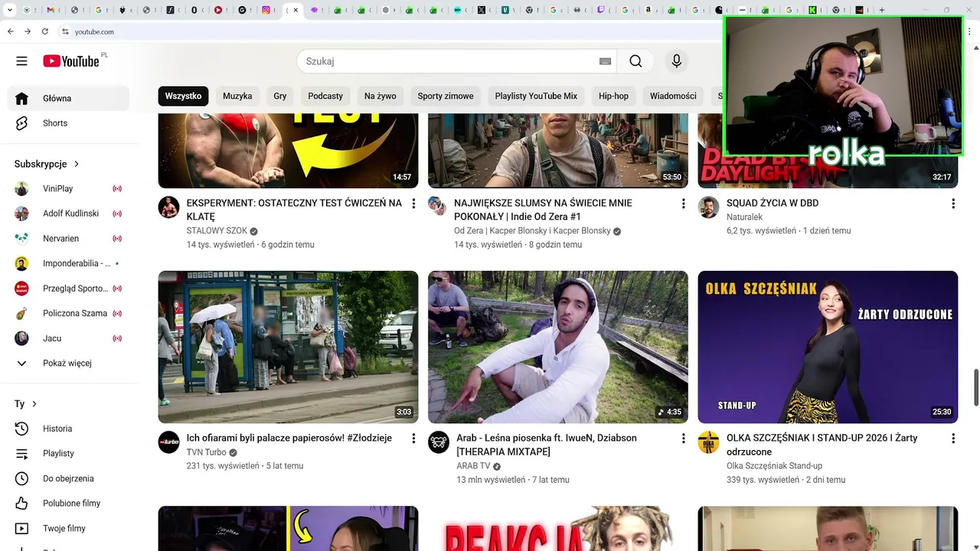Select Playlisty YouTube Mix chip
This screenshot has width=980, height=551.
pos(536,96)
